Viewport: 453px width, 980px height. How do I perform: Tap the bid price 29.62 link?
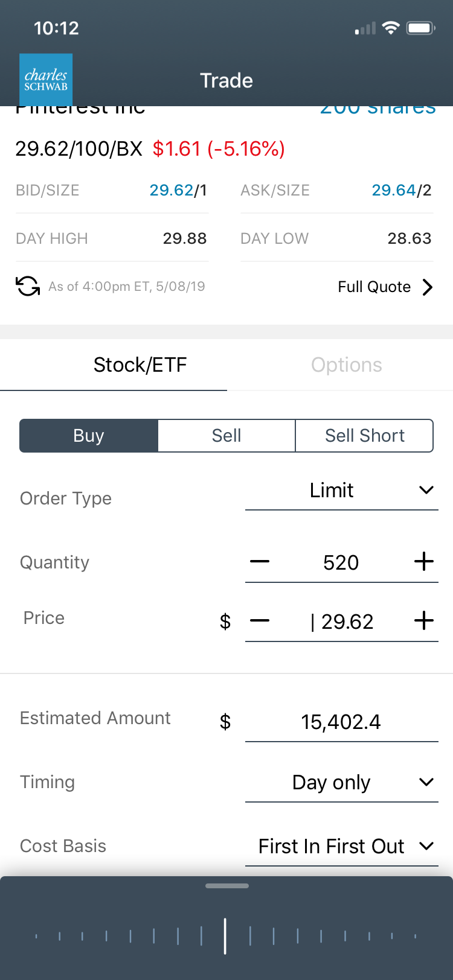171,191
